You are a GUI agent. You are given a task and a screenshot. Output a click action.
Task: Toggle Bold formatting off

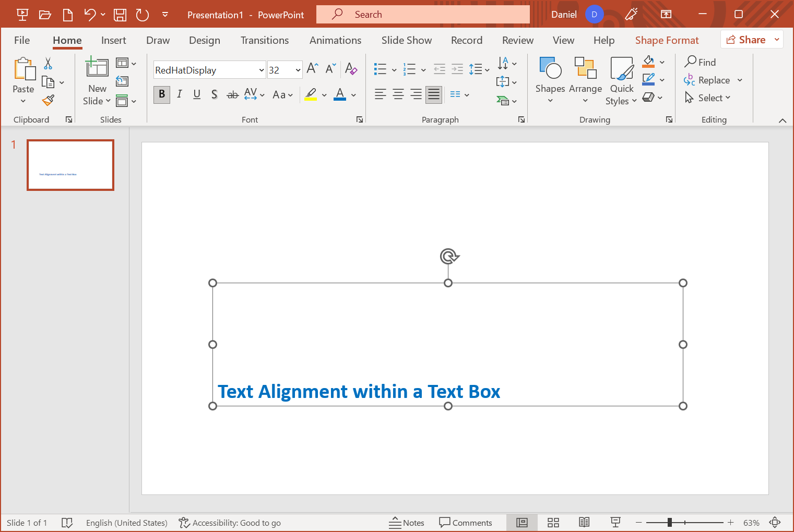(162, 94)
